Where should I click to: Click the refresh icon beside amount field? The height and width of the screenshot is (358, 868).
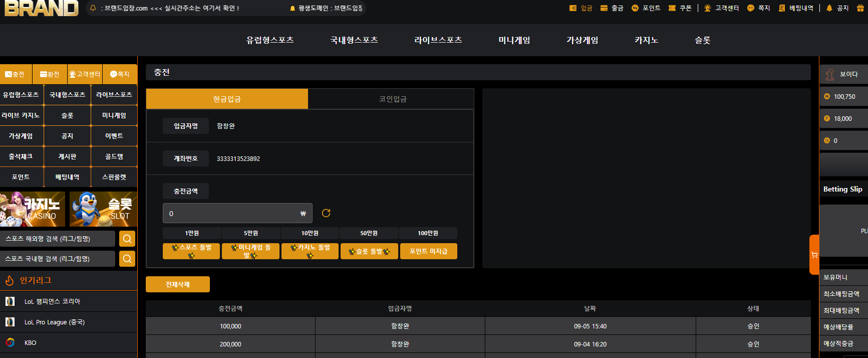pos(326,213)
